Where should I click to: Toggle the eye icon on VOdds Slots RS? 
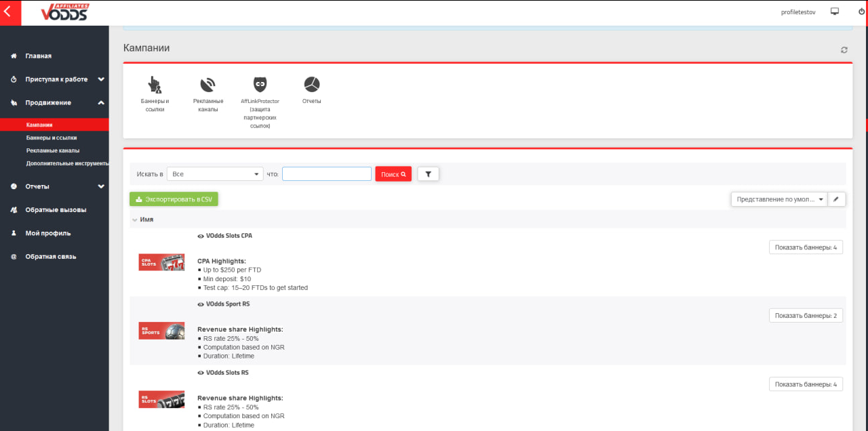tap(200, 372)
